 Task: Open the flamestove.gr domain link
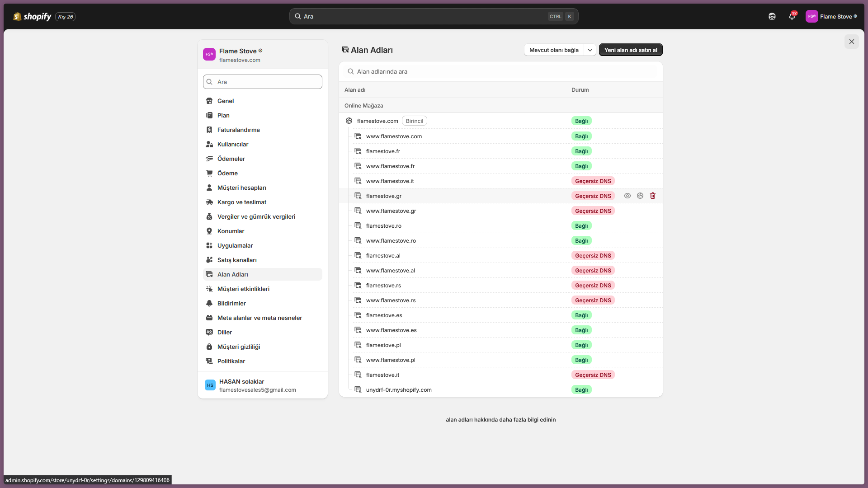click(384, 196)
